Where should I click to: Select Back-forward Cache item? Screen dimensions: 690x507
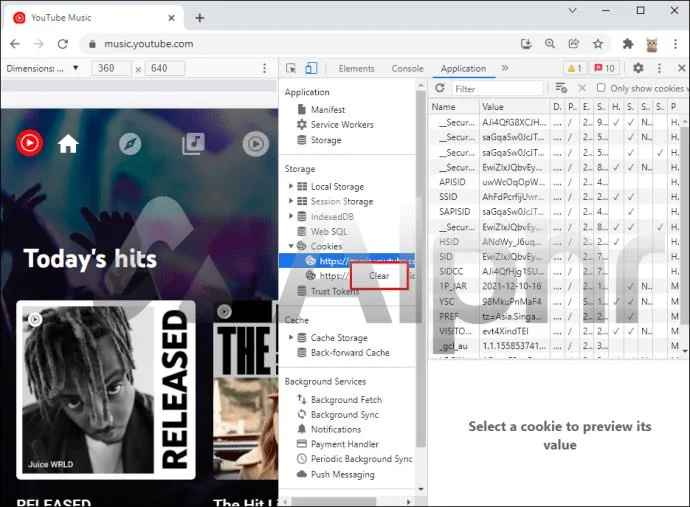(350, 353)
